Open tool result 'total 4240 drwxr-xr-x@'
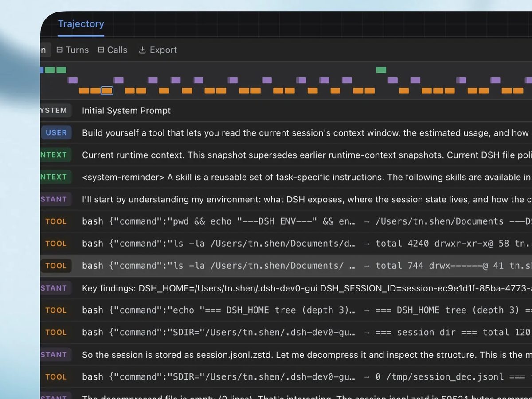 click(x=286, y=244)
